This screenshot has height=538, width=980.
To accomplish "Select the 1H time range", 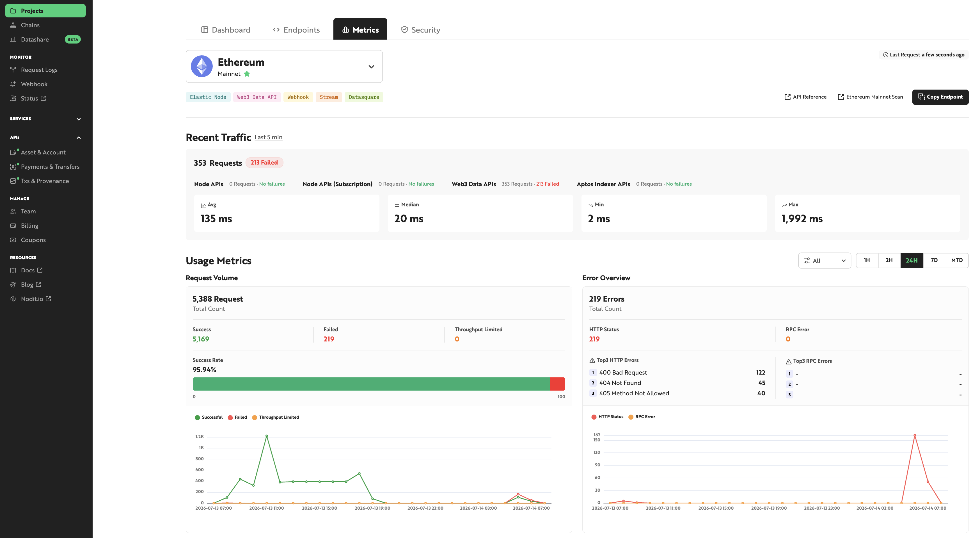I will click(867, 260).
